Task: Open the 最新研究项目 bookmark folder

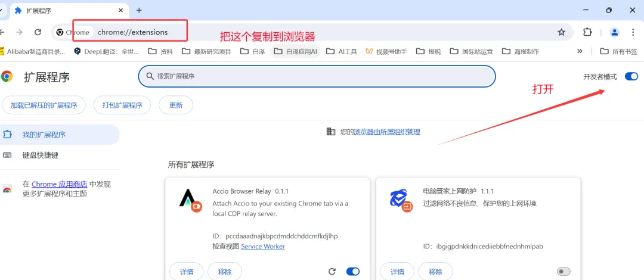Action: [206, 51]
